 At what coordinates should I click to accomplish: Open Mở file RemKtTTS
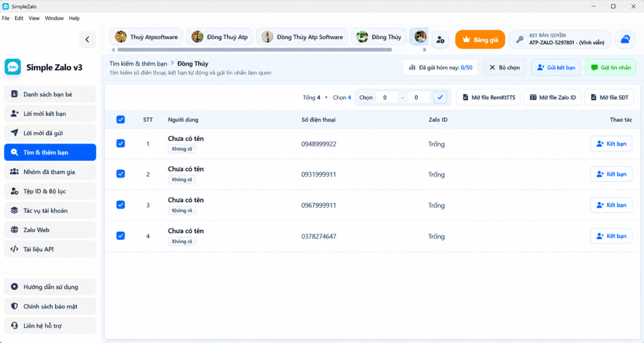(488, 98)
